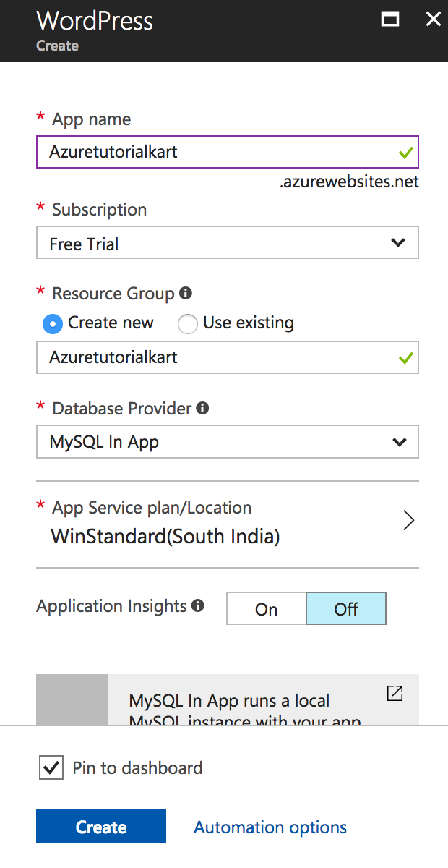Maximize the WordPress Create blade
Viewport: 448px width, 868px height.
click(389, 20)
